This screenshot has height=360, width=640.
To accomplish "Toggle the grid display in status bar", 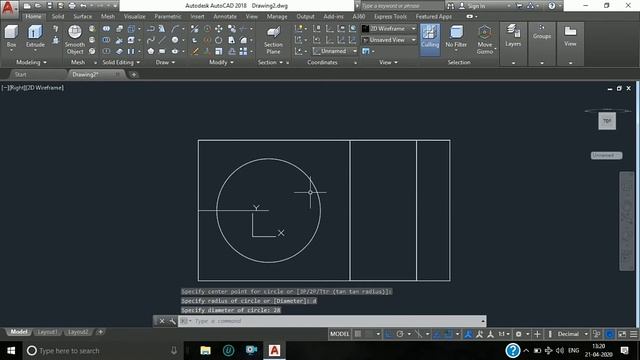I will pos(358,334).
